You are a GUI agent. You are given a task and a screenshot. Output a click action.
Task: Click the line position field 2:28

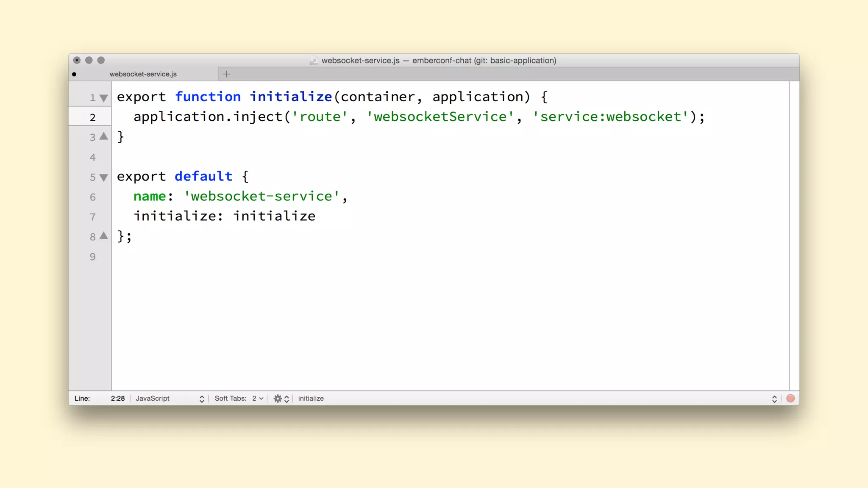[117, 399]
